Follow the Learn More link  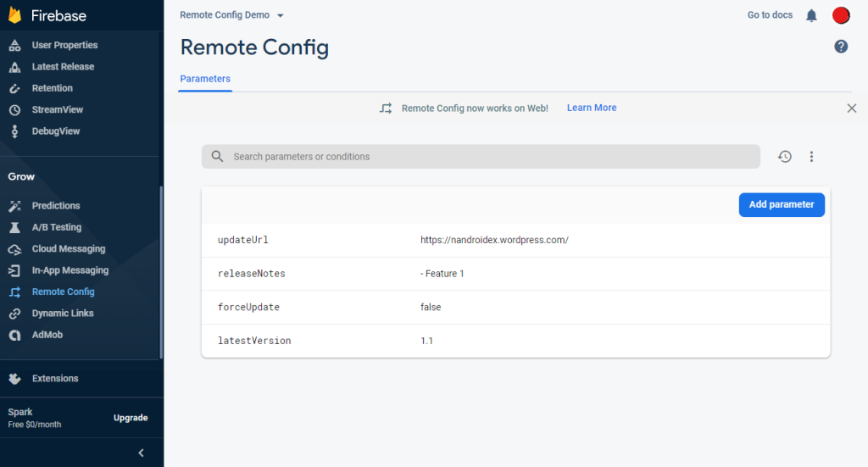click(x=592, y=108)
